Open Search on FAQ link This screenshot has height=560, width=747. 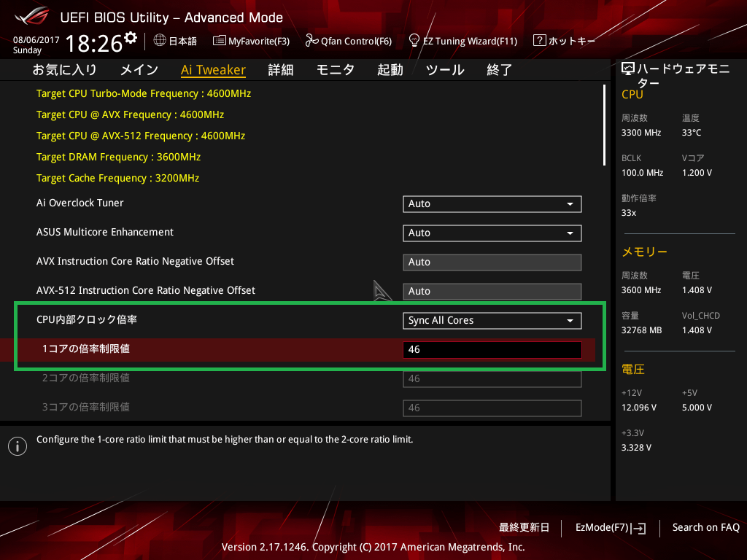(x=706, y=528)
